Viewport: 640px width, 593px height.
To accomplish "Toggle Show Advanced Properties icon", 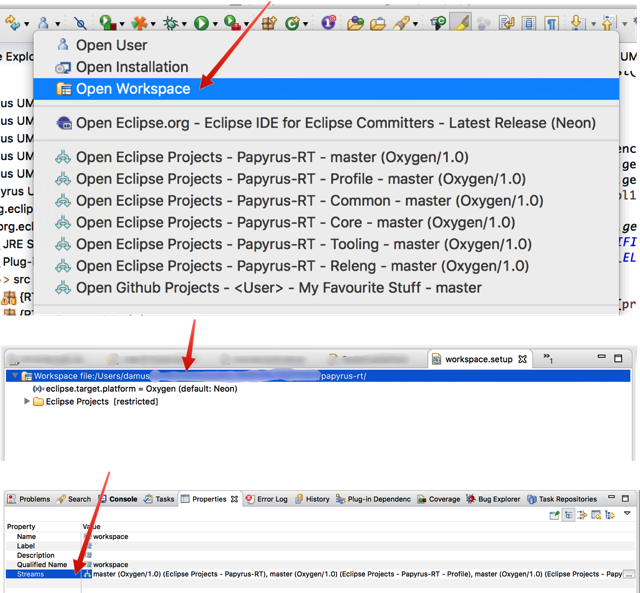I will (x=582, y=515).
